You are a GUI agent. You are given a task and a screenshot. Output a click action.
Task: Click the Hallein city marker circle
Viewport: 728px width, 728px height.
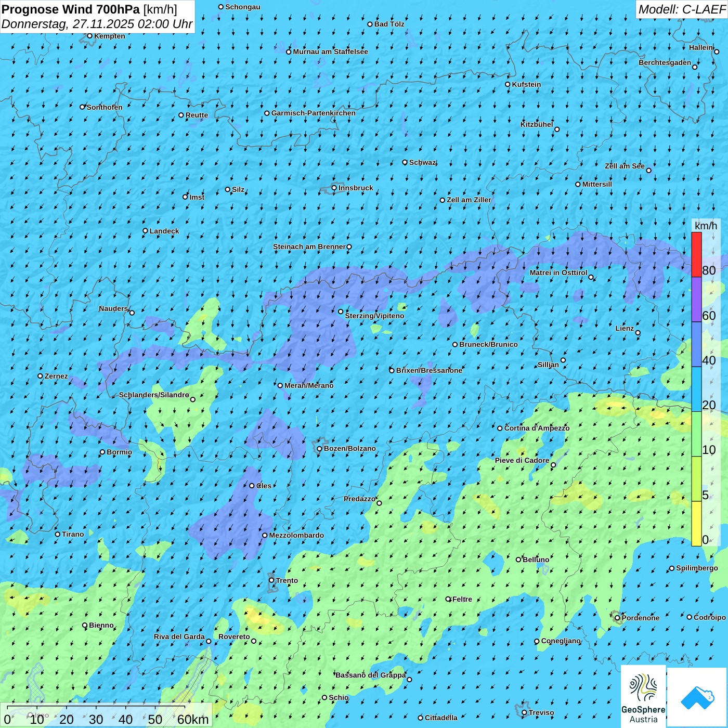click(x=717, y=52)
